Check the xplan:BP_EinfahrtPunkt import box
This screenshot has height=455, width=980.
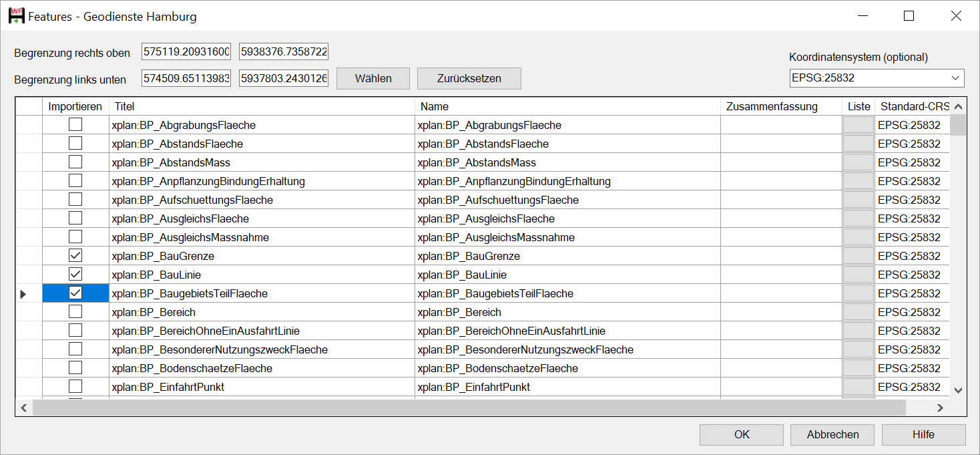tap(75, 387)
